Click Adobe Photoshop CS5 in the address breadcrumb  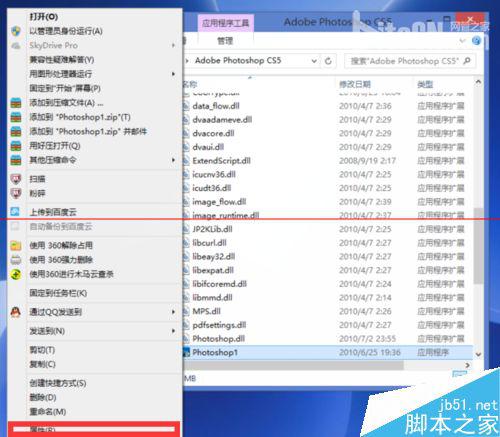pyautogui.click(x=238, y=61)
